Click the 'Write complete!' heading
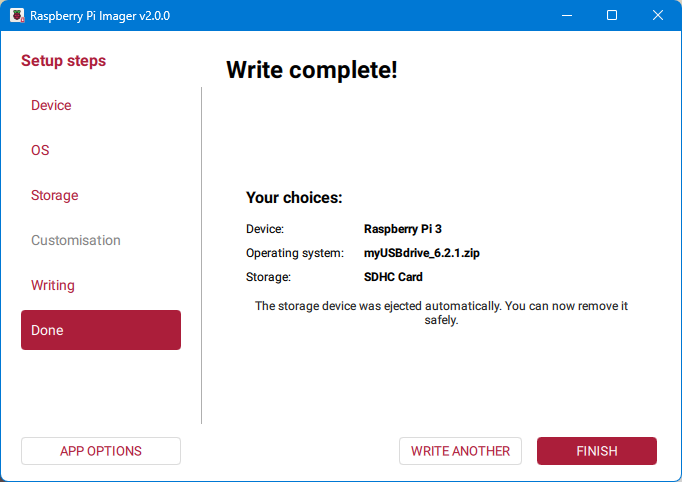The image size is (682, 482). pyautogui.click(x=311, y=70)
